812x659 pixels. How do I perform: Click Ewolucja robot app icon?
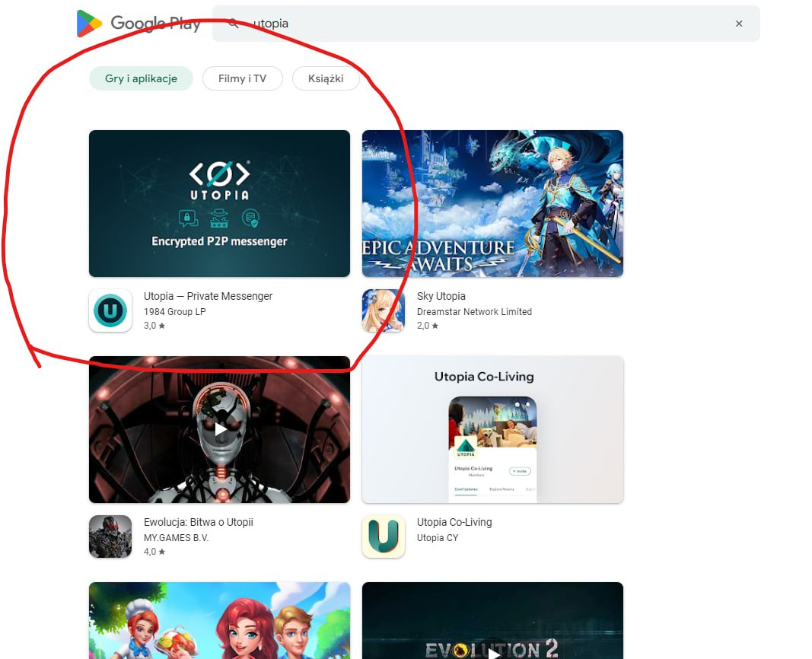(110, 536)
